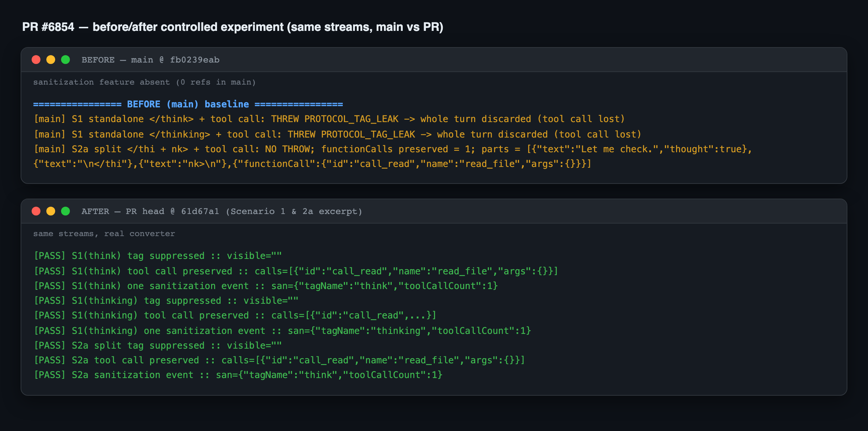Click the red close dot on BEFORE terminal
868x431 pixels.
click(36, 60)
